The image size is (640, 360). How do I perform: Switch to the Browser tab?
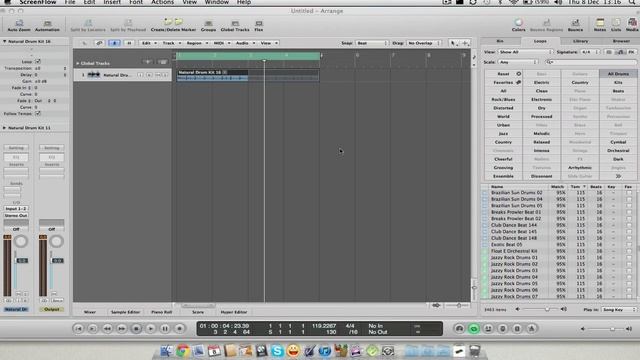pos(621,41)
